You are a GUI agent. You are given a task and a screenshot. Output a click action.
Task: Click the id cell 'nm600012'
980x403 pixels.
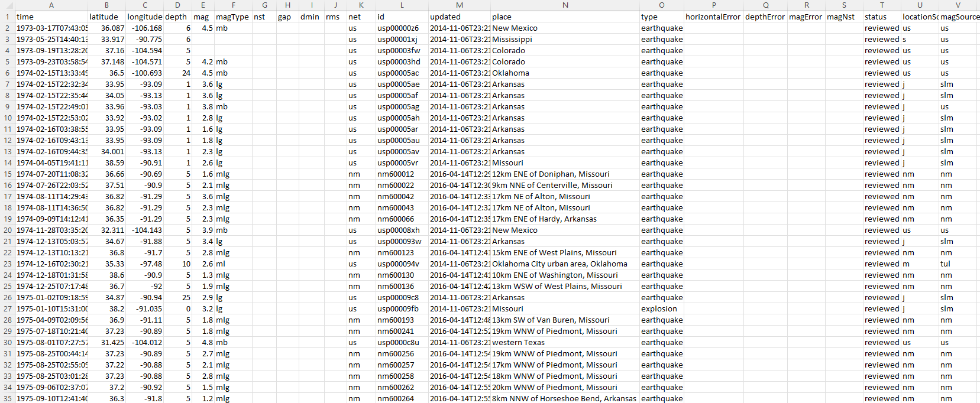402,174
